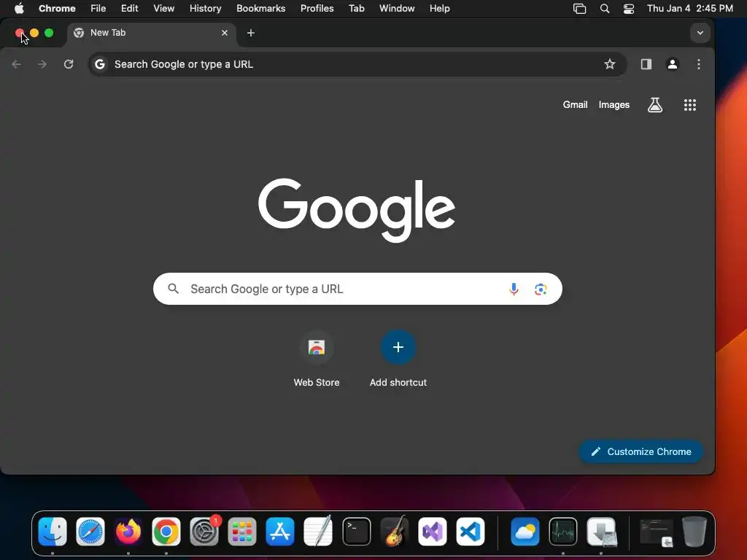The height and width of the screenshot is (560, 747).
Task: Click the browser forward arrow
Action: (x=42, y=64)
